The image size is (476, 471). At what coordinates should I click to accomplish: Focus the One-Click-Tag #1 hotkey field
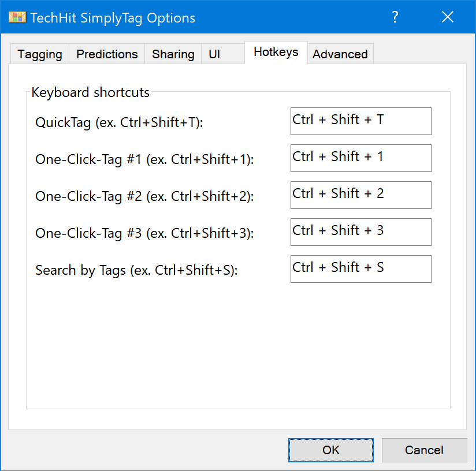point(361,158)
